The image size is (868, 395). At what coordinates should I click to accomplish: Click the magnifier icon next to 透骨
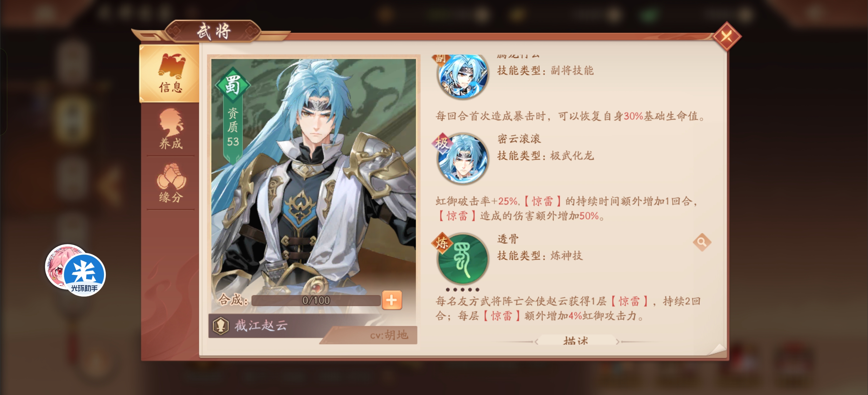pyautogui.click(x=702, y=242)
